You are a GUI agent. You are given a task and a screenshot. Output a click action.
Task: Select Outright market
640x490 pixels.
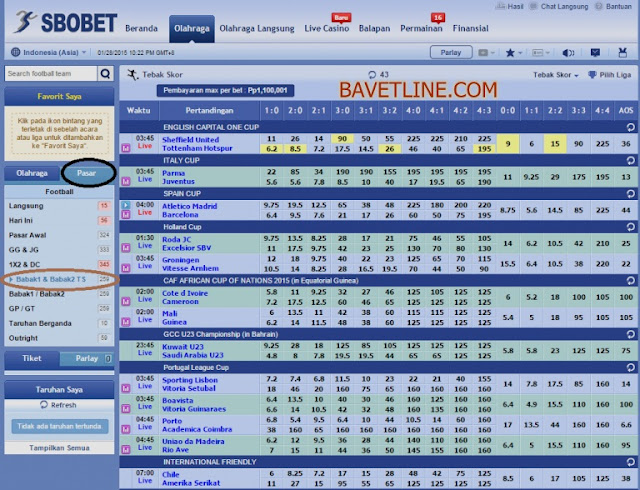59,338
